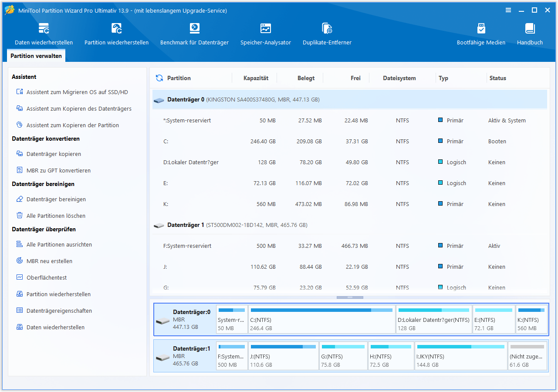Click Datenträger:0 disk header in the disk map

(x=185, y=319)
